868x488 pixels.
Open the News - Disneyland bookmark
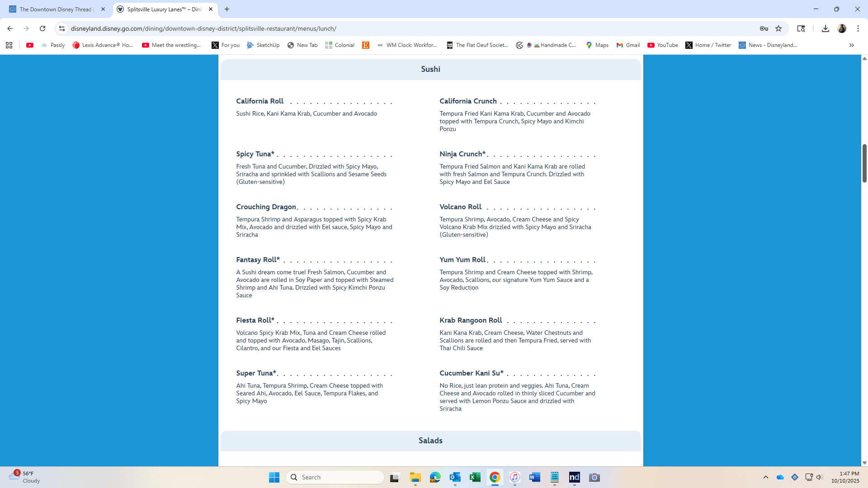pyautogui.click(x=768, y=45)
